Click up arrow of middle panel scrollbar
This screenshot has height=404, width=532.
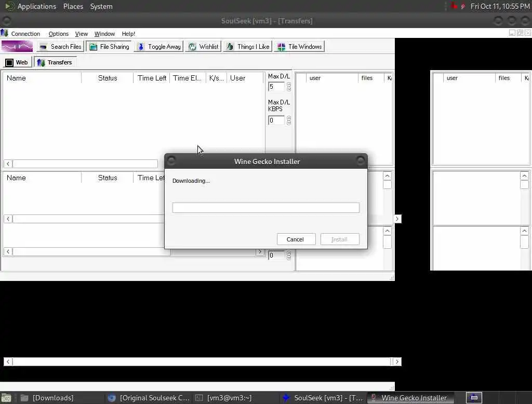click(387, 176)
